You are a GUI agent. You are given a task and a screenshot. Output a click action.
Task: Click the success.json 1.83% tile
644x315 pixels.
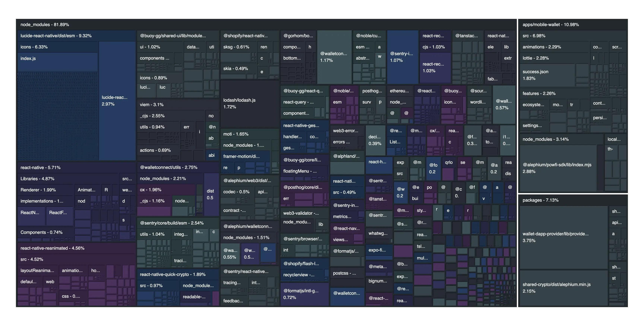click(547, 75)
